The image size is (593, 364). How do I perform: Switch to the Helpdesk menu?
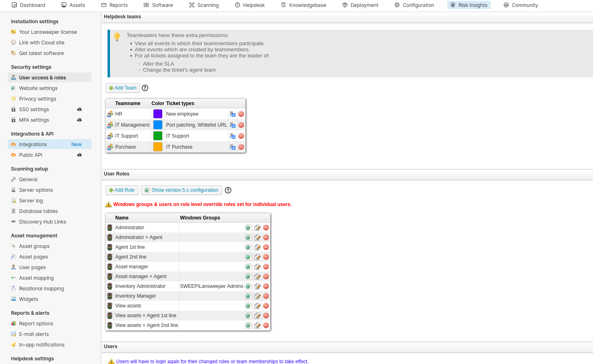tap(250, 5)
